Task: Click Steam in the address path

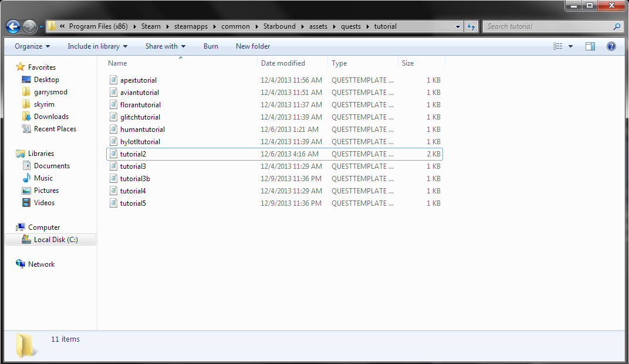Action: point(151,26)
